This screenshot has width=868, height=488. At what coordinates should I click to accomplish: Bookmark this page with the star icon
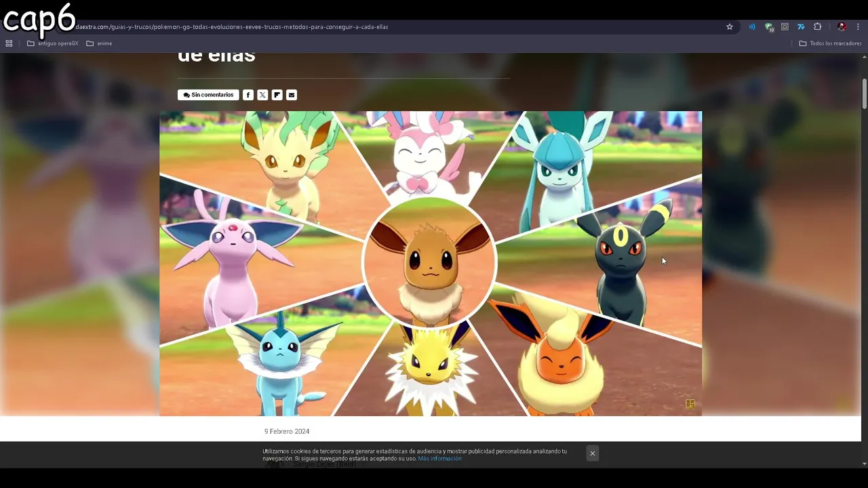[730, 27]
